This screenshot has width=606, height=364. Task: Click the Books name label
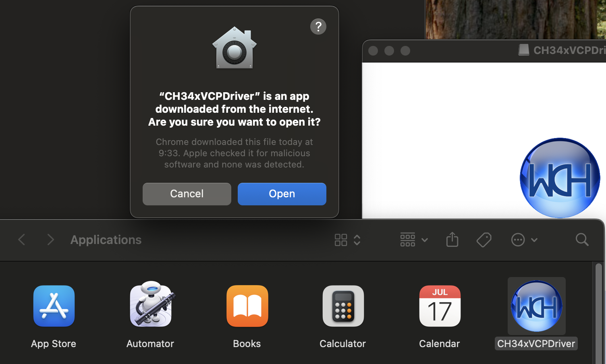[x=247, y=343]
